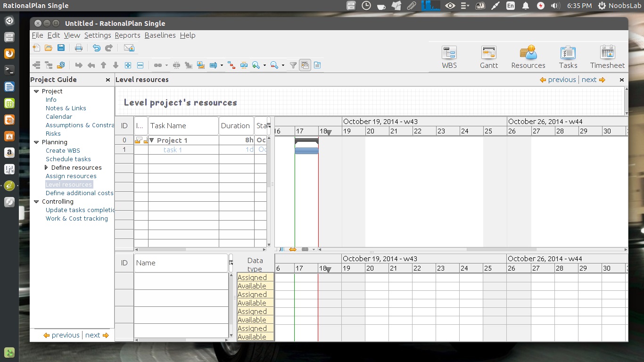644x362 pixels.
Task: Click the Print toolbar icon
Action: [79, 48]
